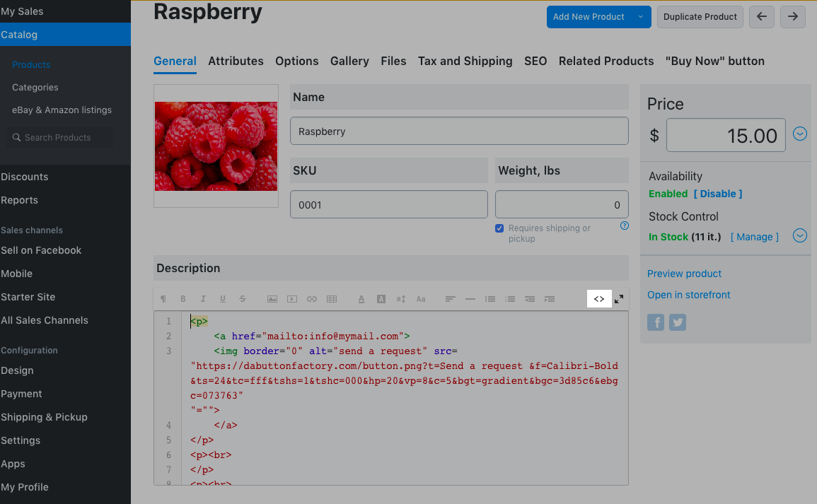Image resolution: width=817 pixels, height=504 pixels.
Task: Click the insert video icon
Action: 292,299
